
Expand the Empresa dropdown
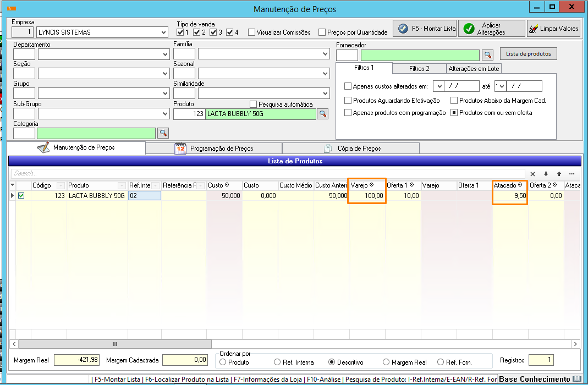coord(164,32)
